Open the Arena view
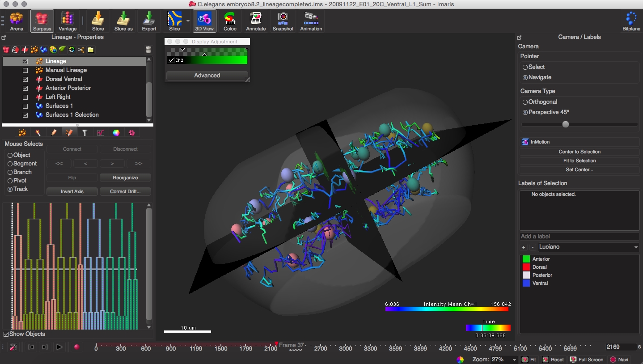 point(17,21)
